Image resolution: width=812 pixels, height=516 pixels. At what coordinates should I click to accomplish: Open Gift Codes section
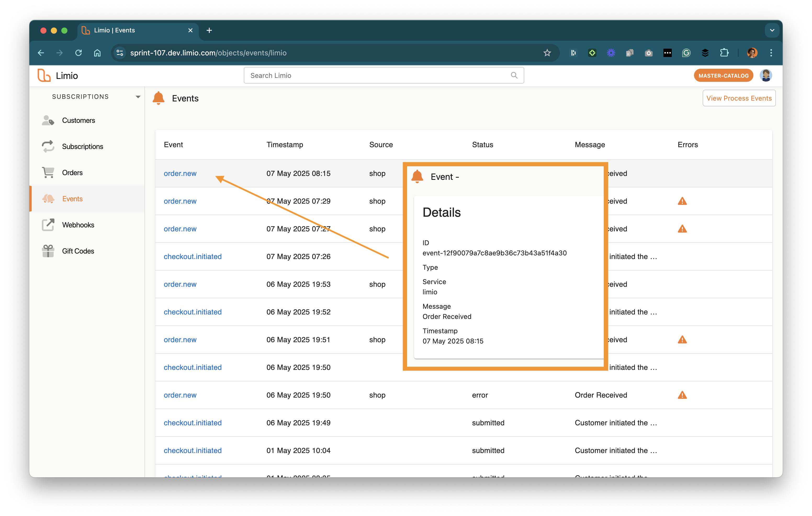pyautogui.click(x=77, y=251)
